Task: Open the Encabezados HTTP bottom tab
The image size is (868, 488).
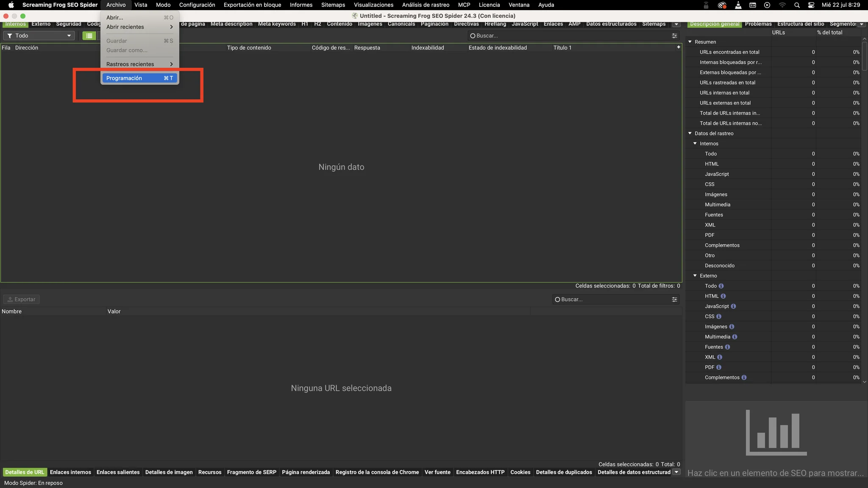Action: point(480,472)
